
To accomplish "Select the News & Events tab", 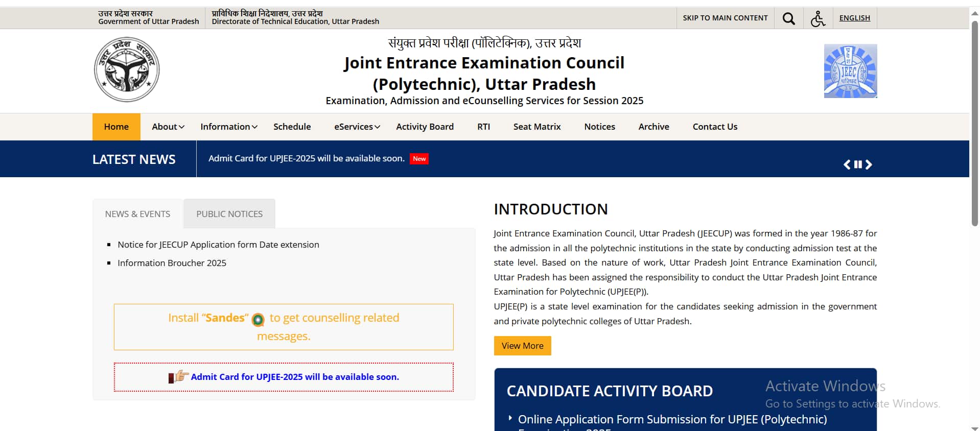I will [137, 214].
